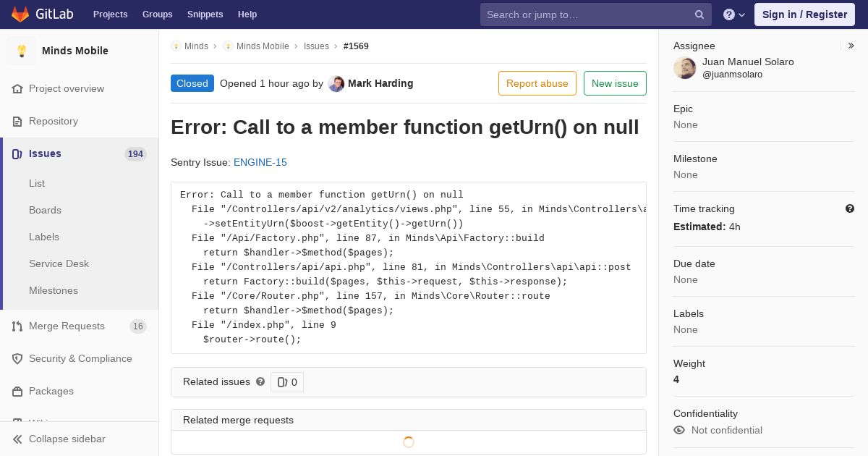Click the Packages box icon
Image resolution: width=868 pixels, height=456 pixels.
[17, 391]
